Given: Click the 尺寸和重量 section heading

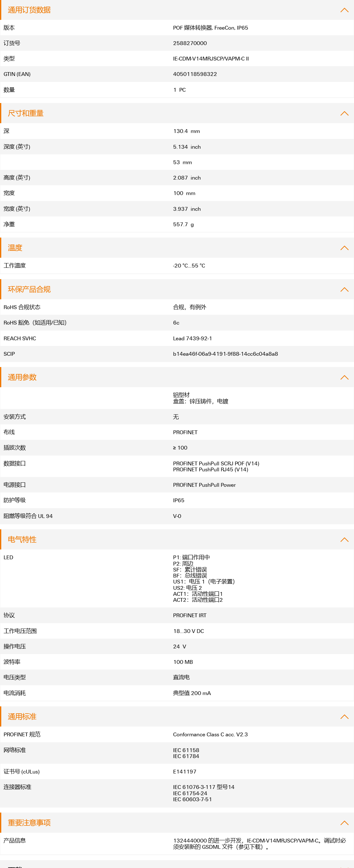Looking at the screenshot, I should (x=25, y=113).
